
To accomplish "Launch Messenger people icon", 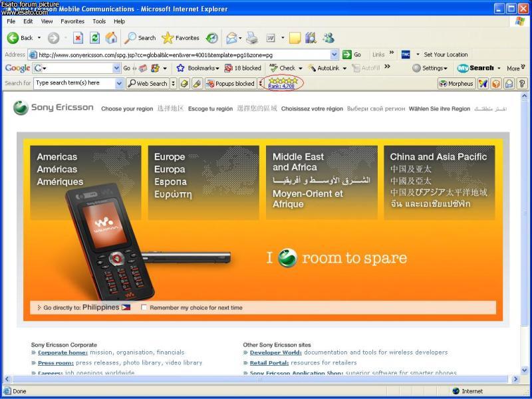I will click(x=328, y=38).
